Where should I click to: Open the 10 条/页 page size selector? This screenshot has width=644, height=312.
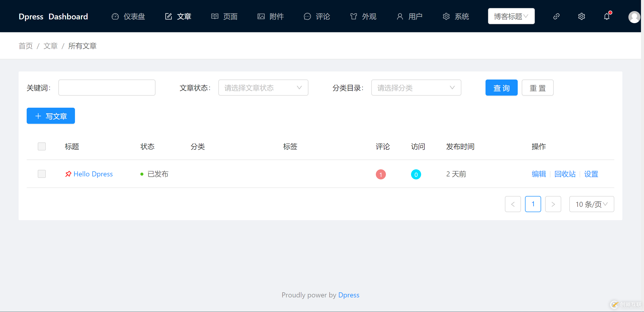pyautogui.click(x=591, y=204)
